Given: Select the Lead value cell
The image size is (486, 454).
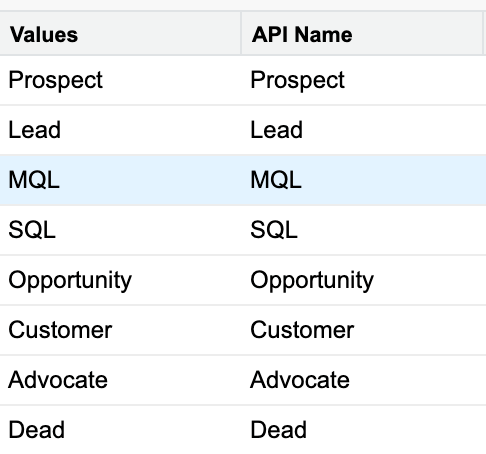Looking at the screenshot, I should [x=120, y=130].
